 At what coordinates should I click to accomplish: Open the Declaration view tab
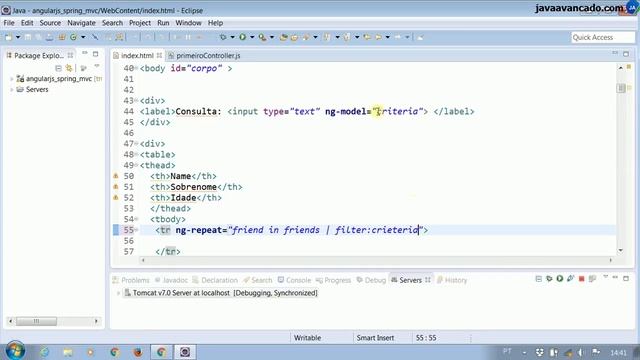tap(215, 280)
